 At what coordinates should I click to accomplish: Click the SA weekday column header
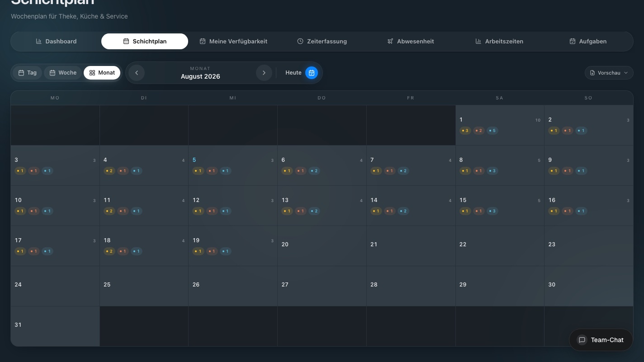pos(499,98)
